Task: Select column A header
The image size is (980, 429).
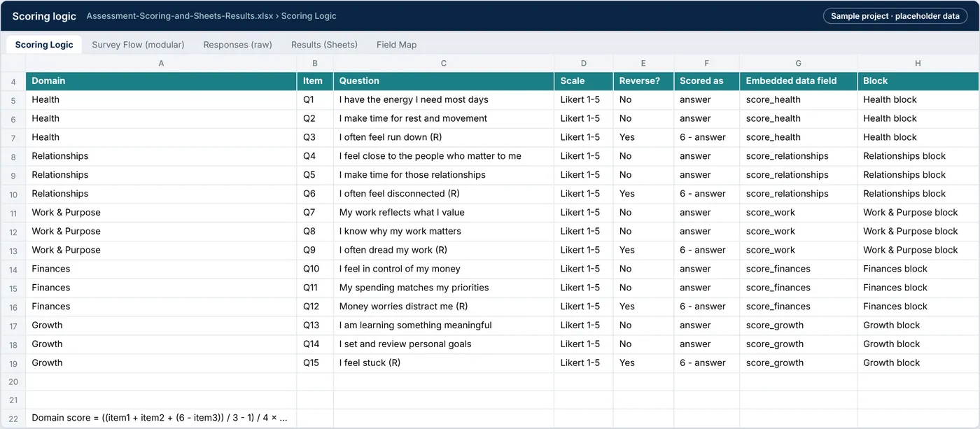Action: 161,63
